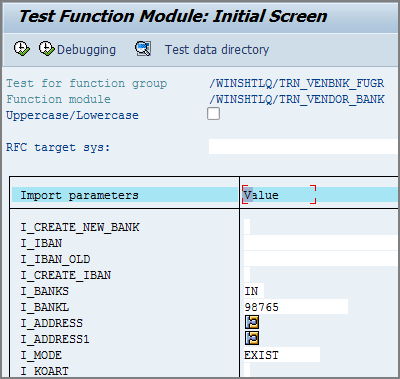The image size is (400, 379).
Task: Select the I_BANKS parameter label
Action: 45,291
